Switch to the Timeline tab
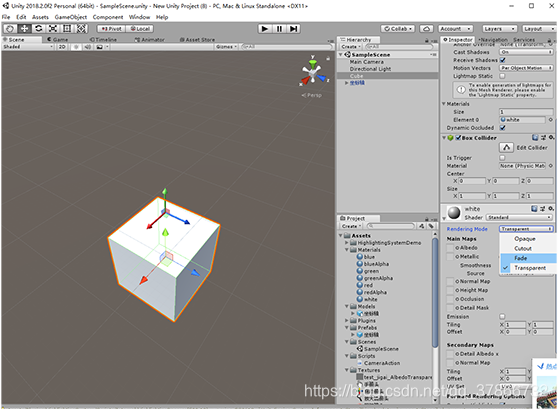This screenshot has height=410, width=558. pyautogui.click(x=103, y=40)
